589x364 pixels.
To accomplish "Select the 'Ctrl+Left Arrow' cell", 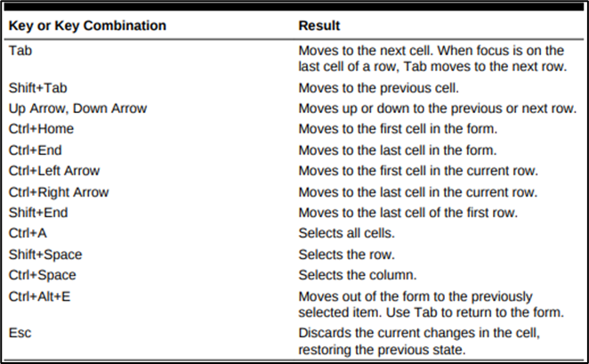I will 54,171.
